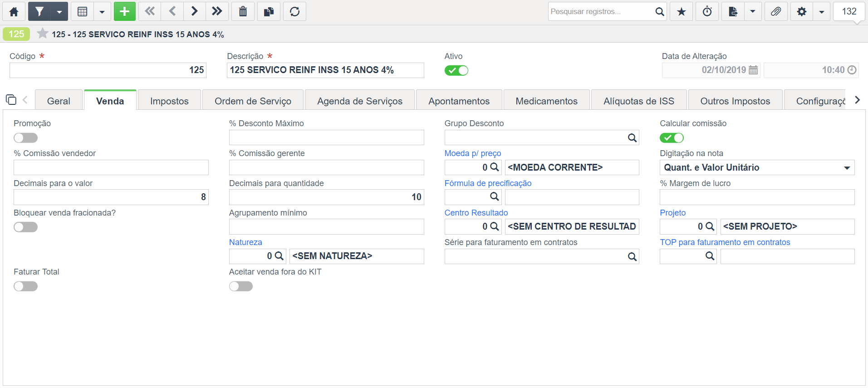Viewport: 868px width, 388px height.
Task: Follow the Centro Resultado link
Action: (x=476, y=213)
